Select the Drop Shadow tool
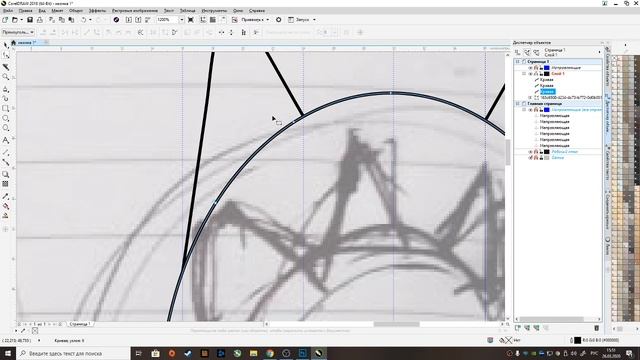This screenshot has height=360, width=640. [x=5, y=174]
